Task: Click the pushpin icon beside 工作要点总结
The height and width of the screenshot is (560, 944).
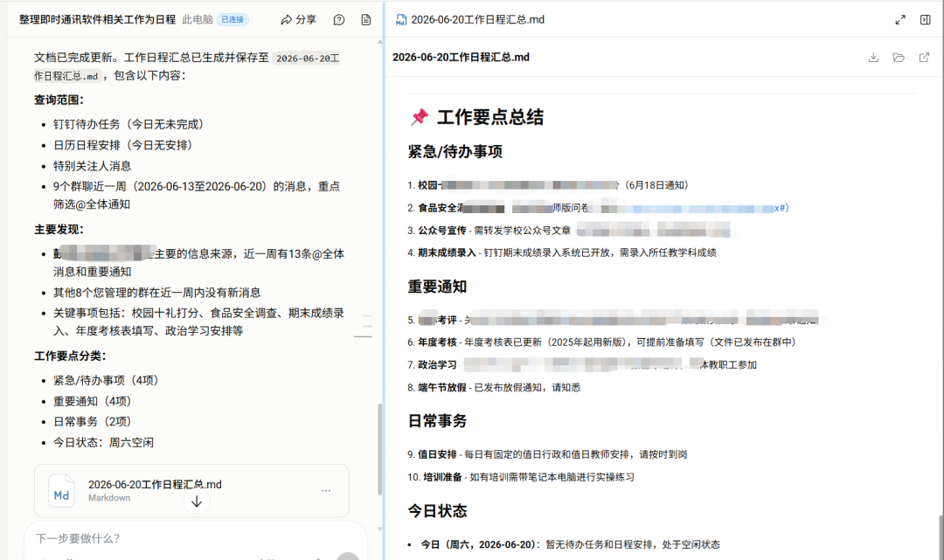Action: tap(419, 117)
